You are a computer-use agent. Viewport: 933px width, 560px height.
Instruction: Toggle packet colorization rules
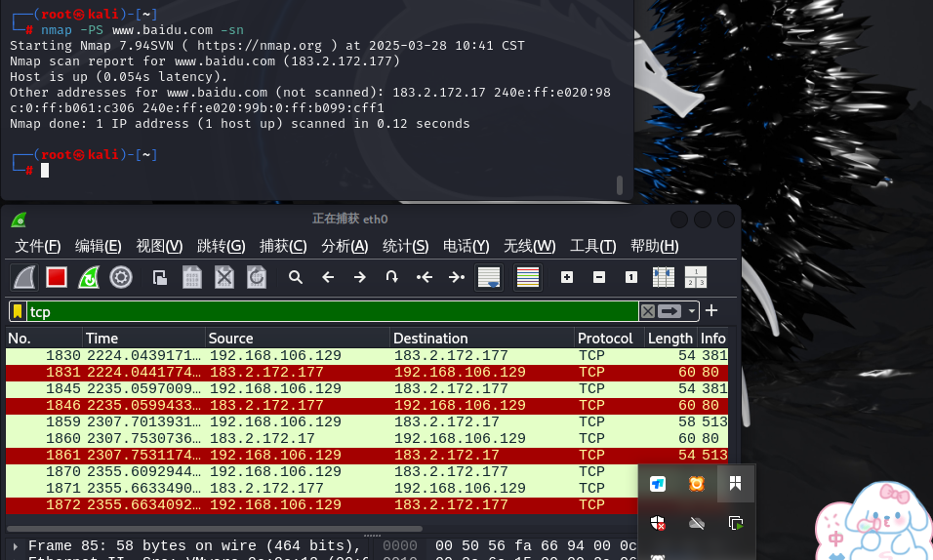pos(528,277)
